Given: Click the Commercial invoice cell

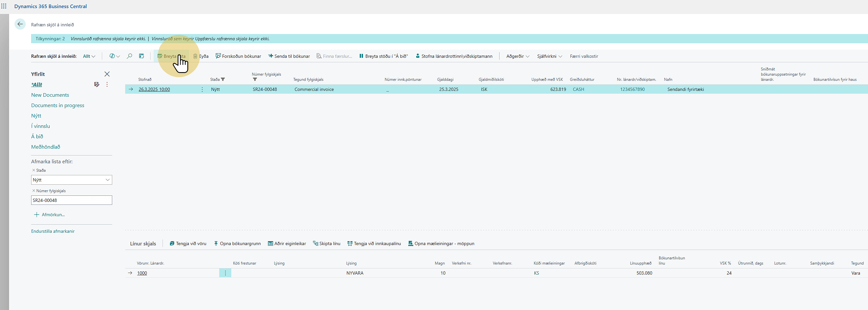Looking at the screenshot, I should tap(314, 89).
